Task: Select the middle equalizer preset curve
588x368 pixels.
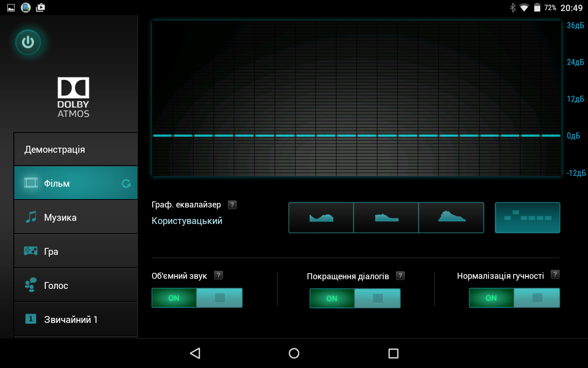Action: click(x=386, y=218)
